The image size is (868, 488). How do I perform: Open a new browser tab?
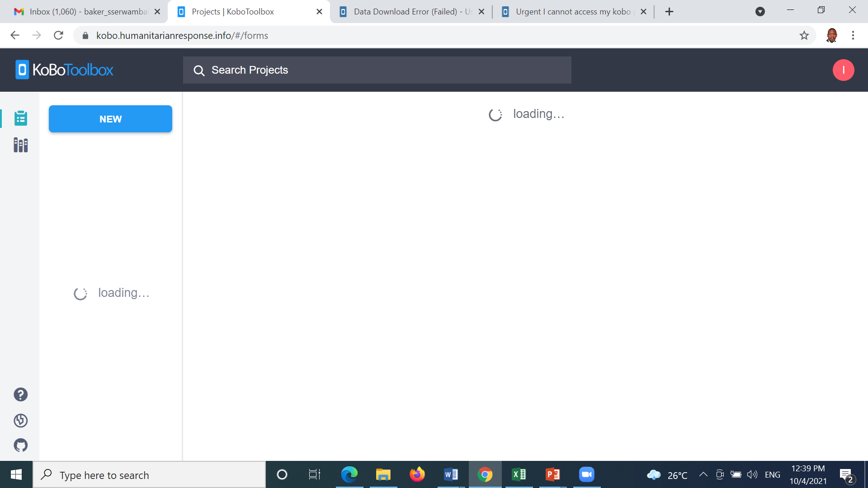pyautogui.click(x=669, y=12)
